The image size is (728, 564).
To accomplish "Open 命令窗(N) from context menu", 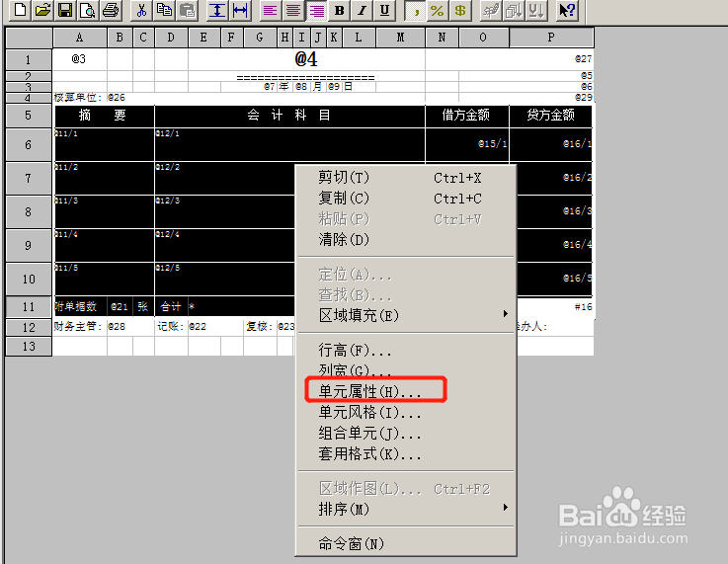I will (406, 543).
